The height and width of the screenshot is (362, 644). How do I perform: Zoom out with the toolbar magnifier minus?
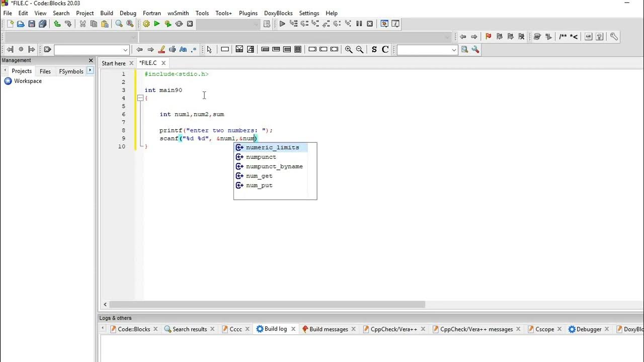click(360, 49)
